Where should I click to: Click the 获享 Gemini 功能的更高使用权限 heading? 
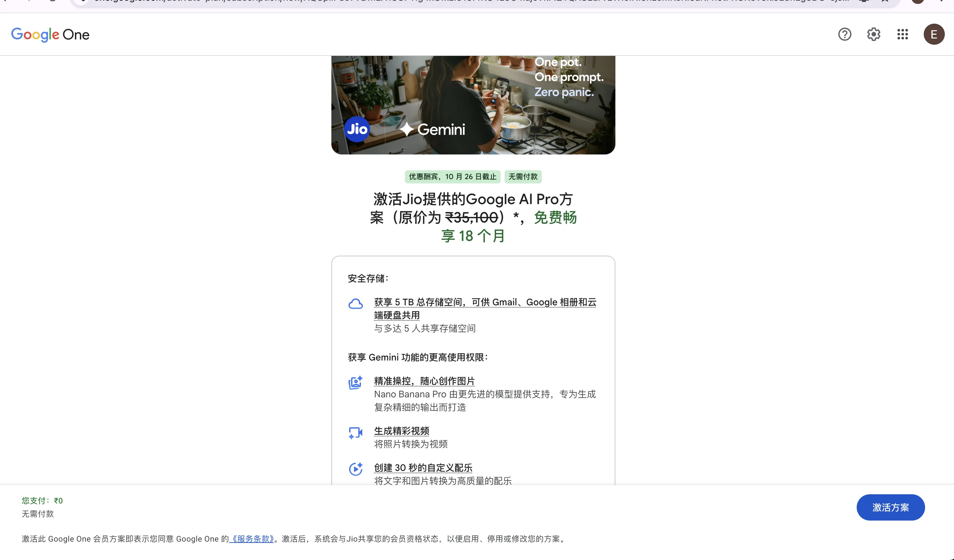pos(418,357)
